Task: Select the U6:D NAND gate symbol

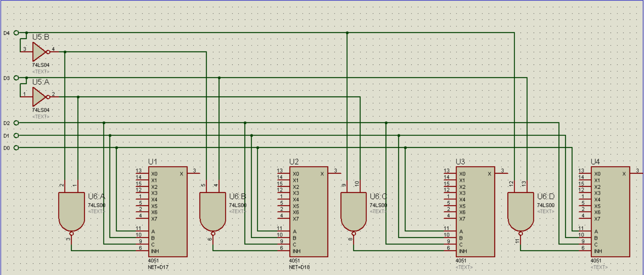Action: [521, 213]
